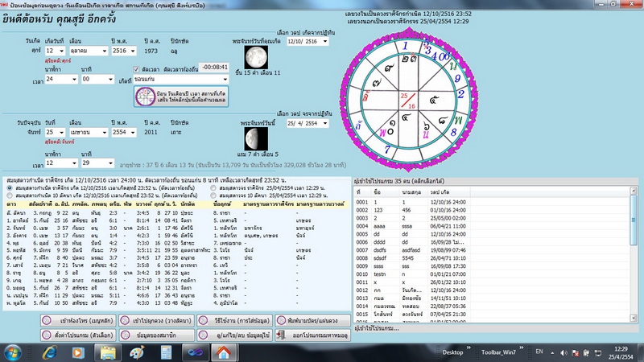This screenshot has width=644, height=362.
Task: Click the astrology chart calculate icon button
Action: [x=145, y=97]
